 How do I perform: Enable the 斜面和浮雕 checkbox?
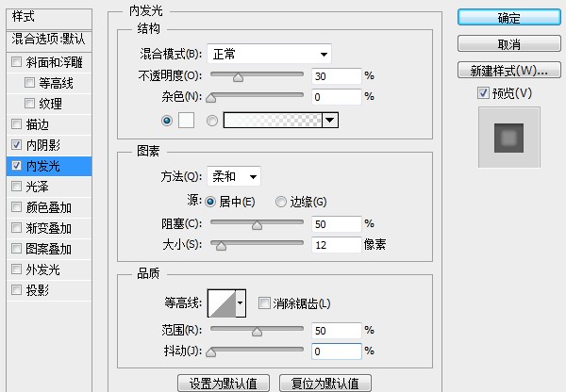(x=16, y=61)
